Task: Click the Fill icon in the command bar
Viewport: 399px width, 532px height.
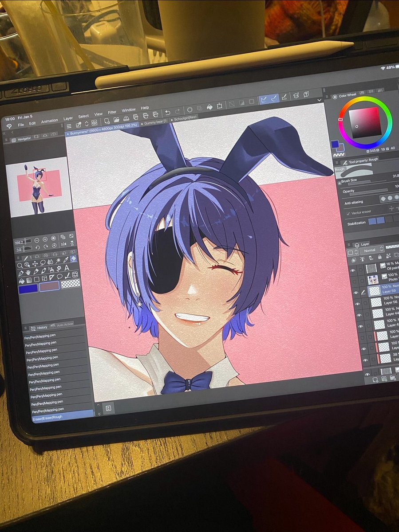Action: tap(209, 107)
